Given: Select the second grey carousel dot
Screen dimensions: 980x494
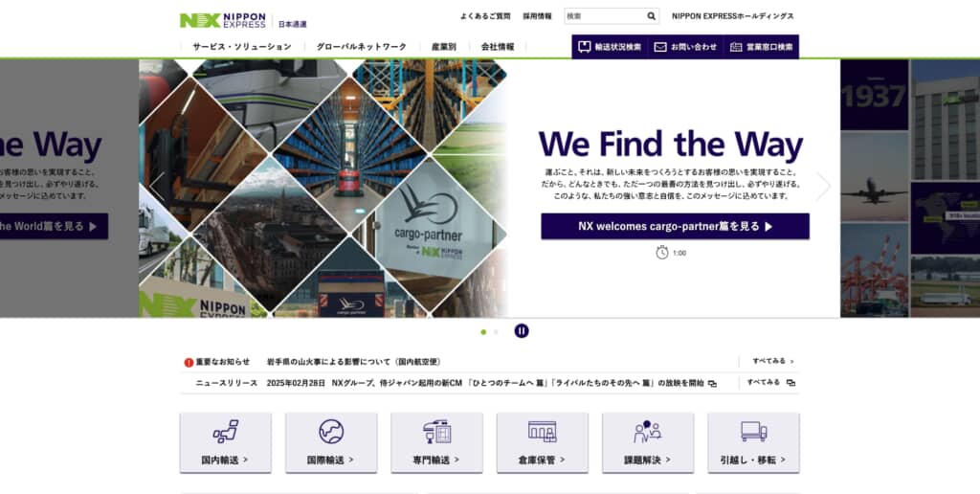Looking at the screenshot, I should tap(496, 332).
